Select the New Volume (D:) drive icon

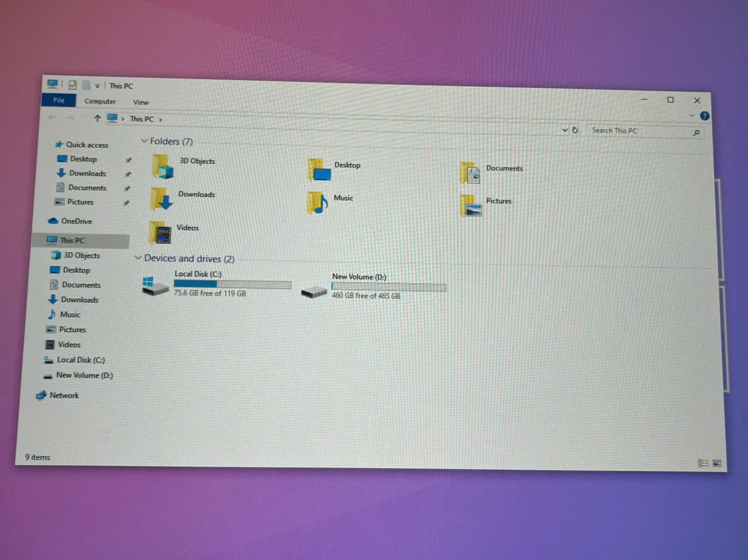(x=314, y=291)
